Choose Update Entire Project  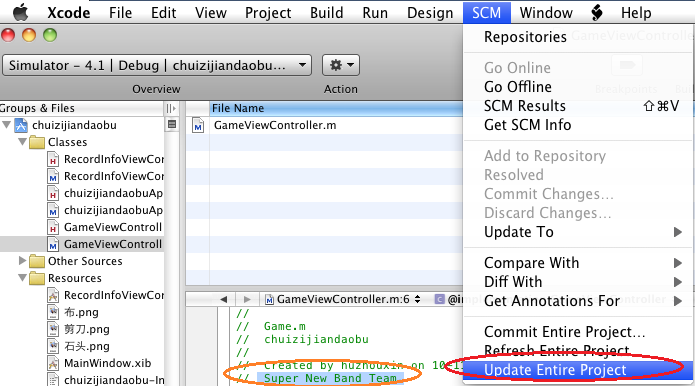[x=578, y=370]
